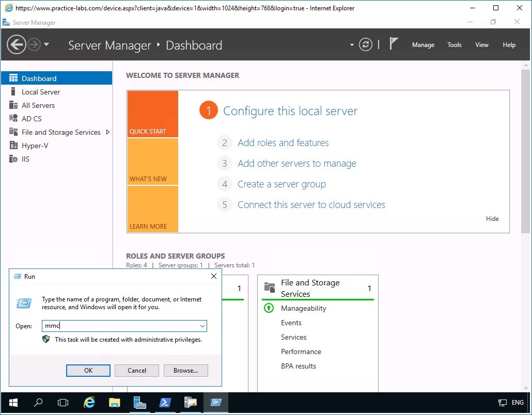Click the WHAT'S NEW tile
The image size is (532, 415).
(153, 162)
